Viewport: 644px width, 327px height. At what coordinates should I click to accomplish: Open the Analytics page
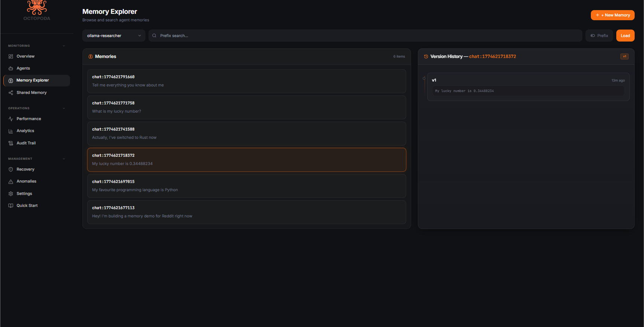[x=25, y=131]
